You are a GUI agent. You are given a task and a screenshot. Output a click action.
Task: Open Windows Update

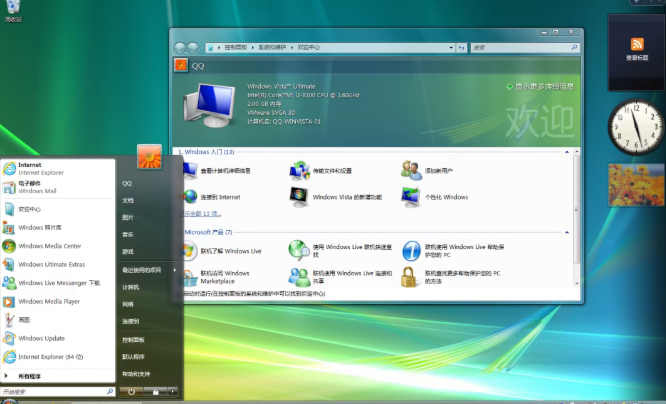58,339
